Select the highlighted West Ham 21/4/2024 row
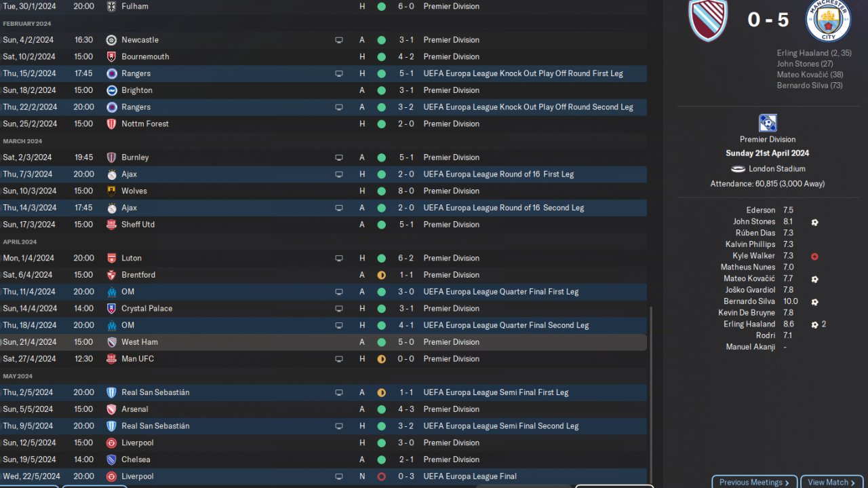This screenshot has height=488, width=868. pyautogui.click(x=323, y=342)
